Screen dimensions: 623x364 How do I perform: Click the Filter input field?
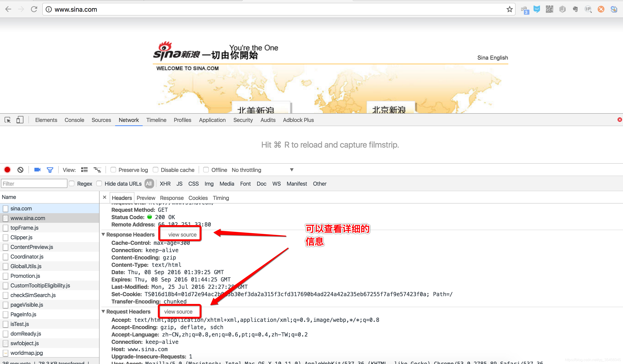34,183
